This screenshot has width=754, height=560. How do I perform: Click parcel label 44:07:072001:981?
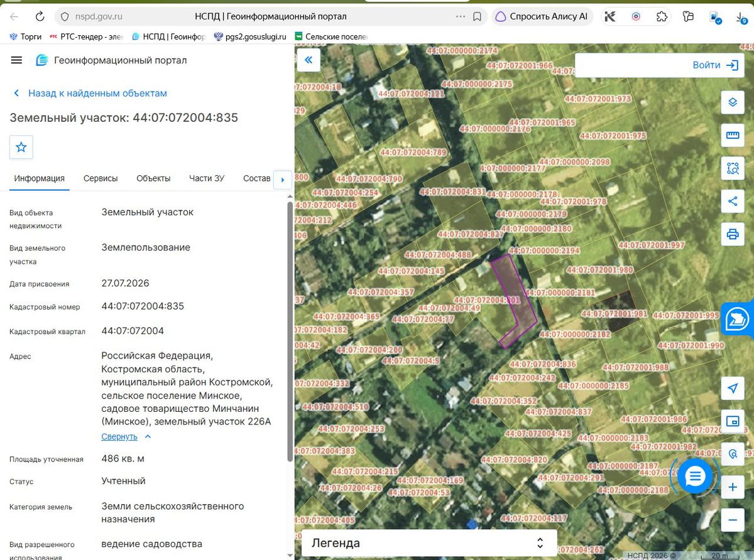pyautogui.click(x=614, y=313)
